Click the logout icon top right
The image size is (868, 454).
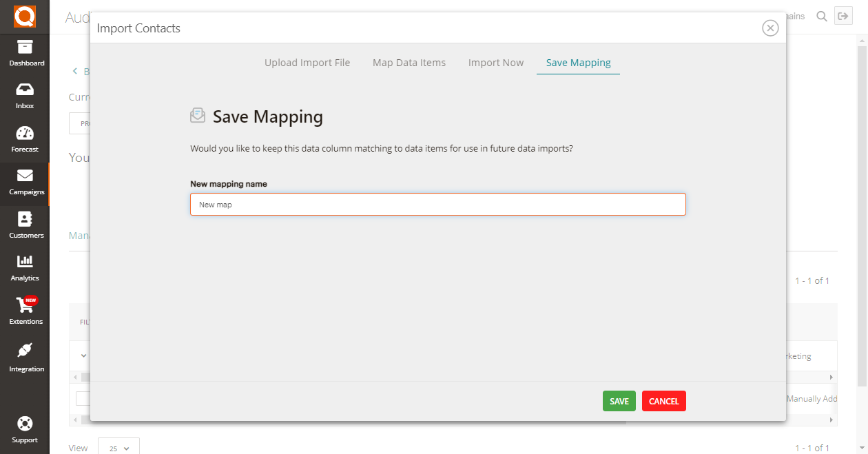pos(843,15)
